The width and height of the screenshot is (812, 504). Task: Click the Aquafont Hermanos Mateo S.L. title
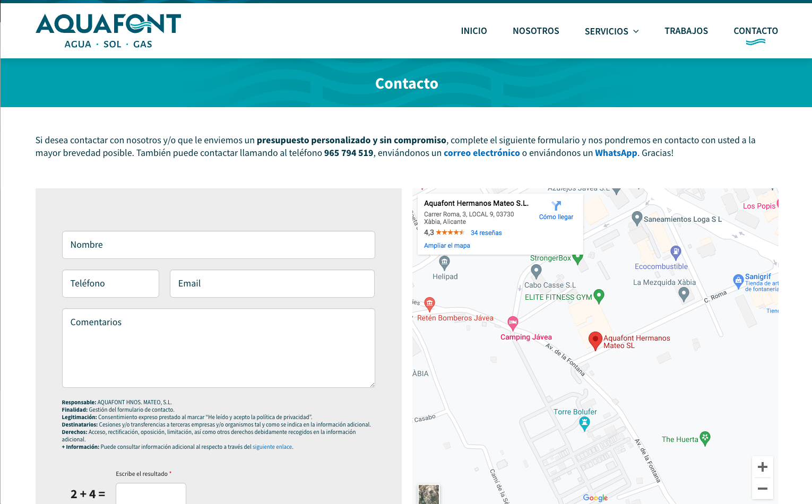476,203
